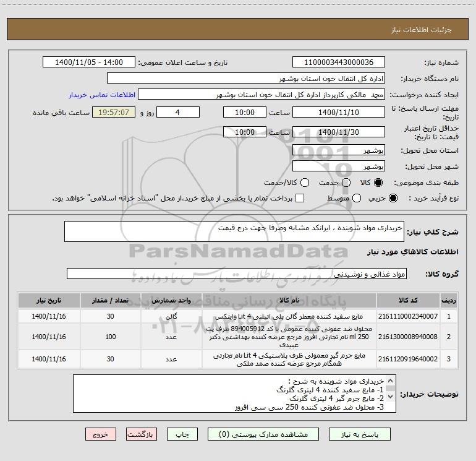
Task: Click the عدد unit cell in row 2
Action: pos(171,337)
